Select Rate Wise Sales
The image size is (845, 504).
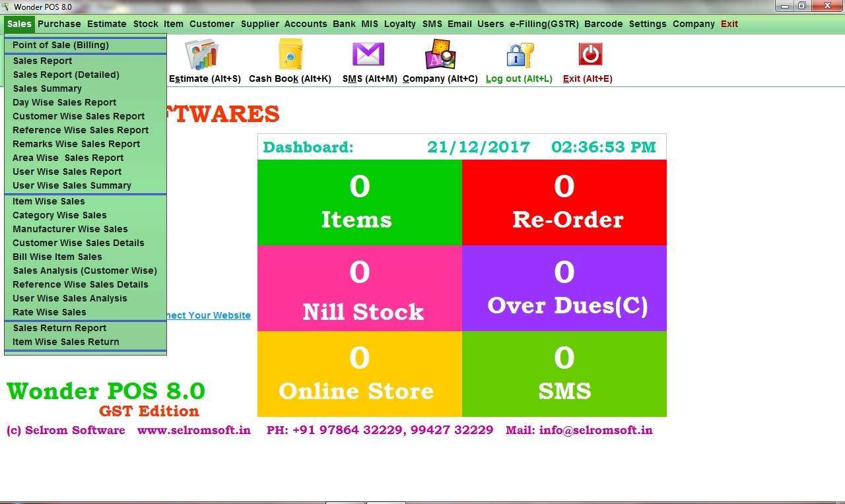click(x=86, y=312)
